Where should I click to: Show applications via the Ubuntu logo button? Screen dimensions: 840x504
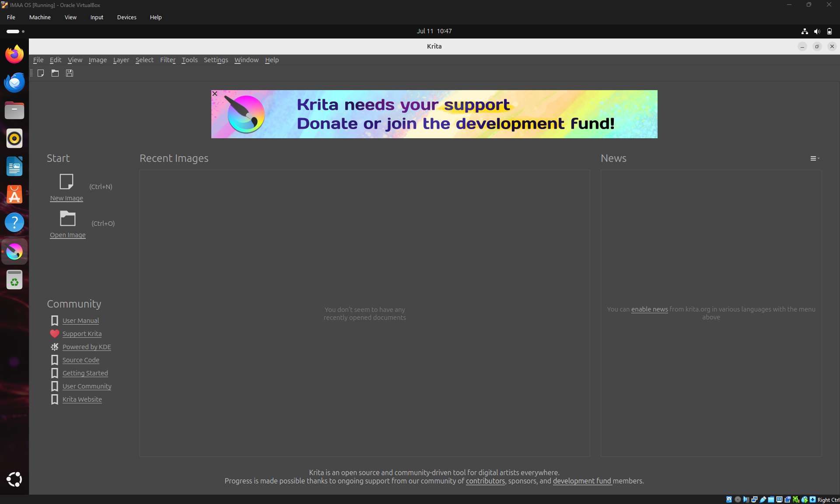14,479
